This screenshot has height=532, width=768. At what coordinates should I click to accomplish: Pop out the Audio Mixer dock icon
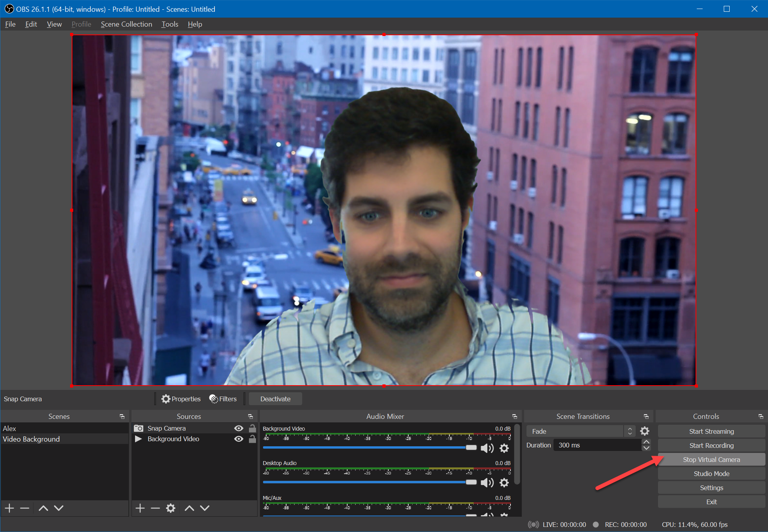(514, 417)
